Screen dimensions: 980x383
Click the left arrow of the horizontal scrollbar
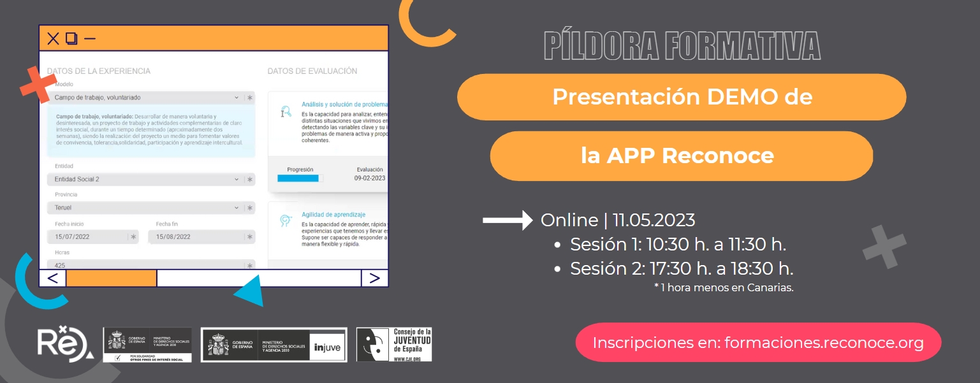click(x=53, y=278)
